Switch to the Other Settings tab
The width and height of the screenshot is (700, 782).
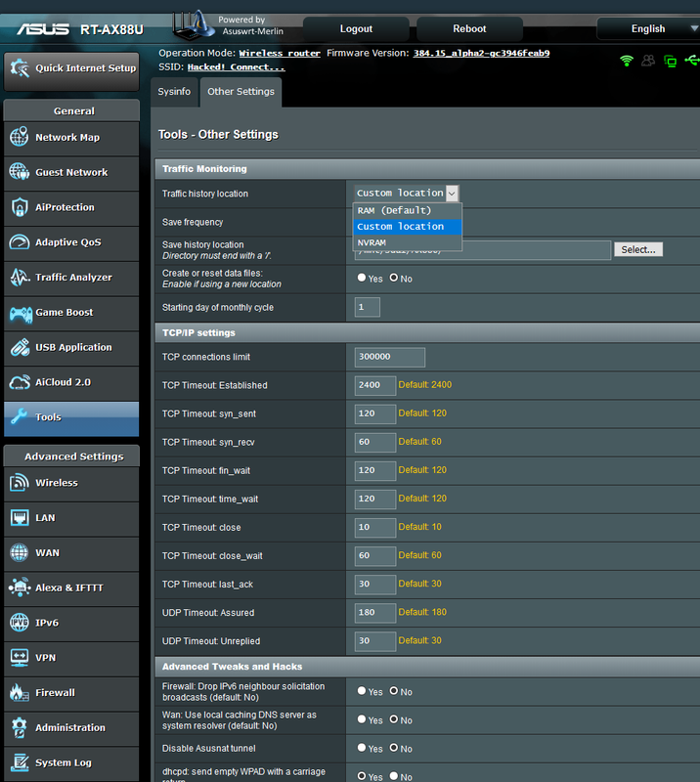(x=241, y=92)
